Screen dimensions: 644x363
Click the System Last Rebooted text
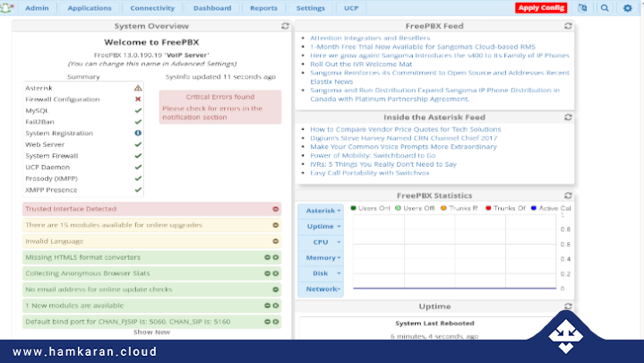tap(434, 324)
